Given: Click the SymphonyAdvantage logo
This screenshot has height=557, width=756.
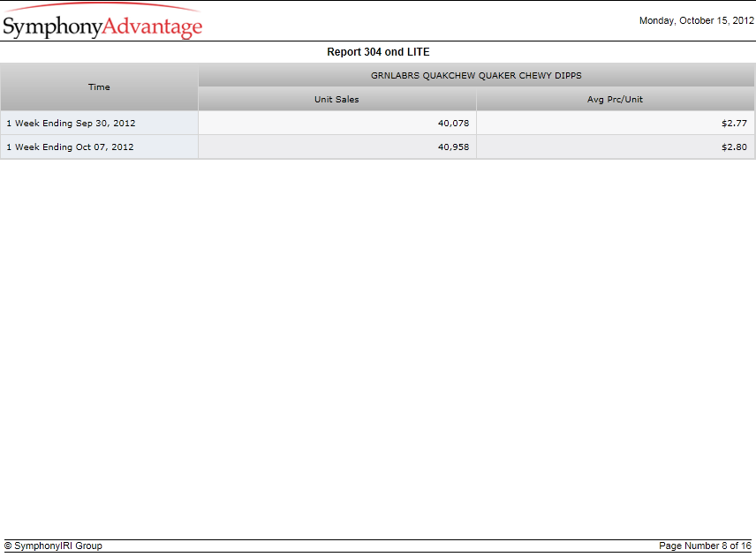Looking at the screenshot, I should tap(102, 21).
